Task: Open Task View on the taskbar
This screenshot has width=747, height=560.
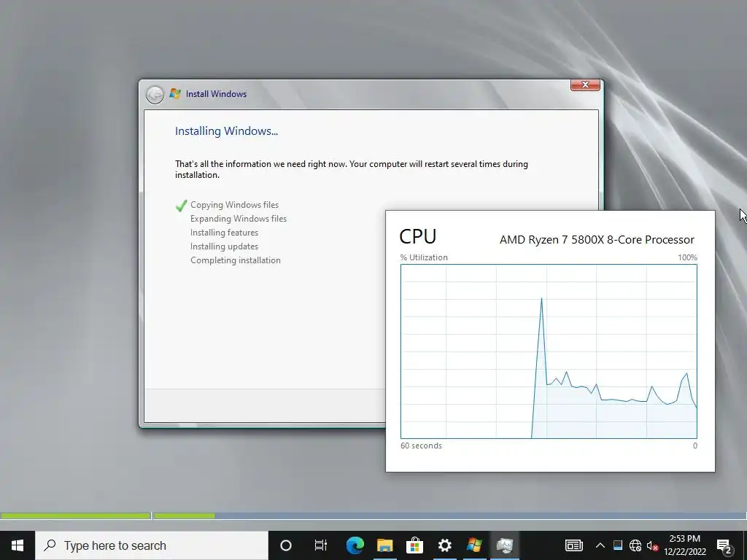Action: pos(321,545)
